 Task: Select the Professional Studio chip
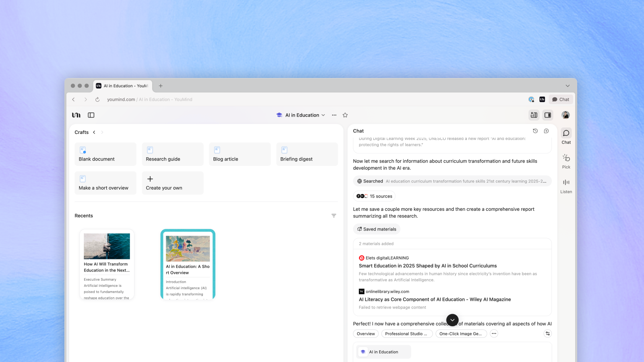[x=407, y=334]
